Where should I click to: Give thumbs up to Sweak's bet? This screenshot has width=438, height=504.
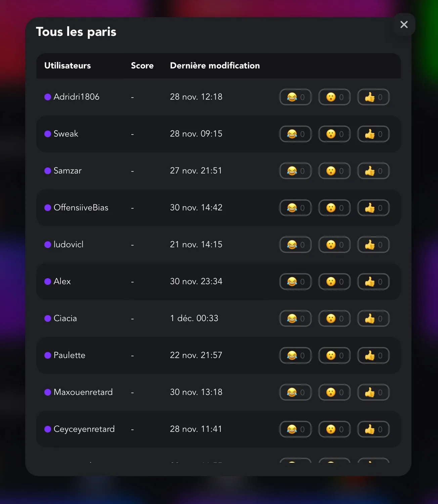tap(373, 134)
